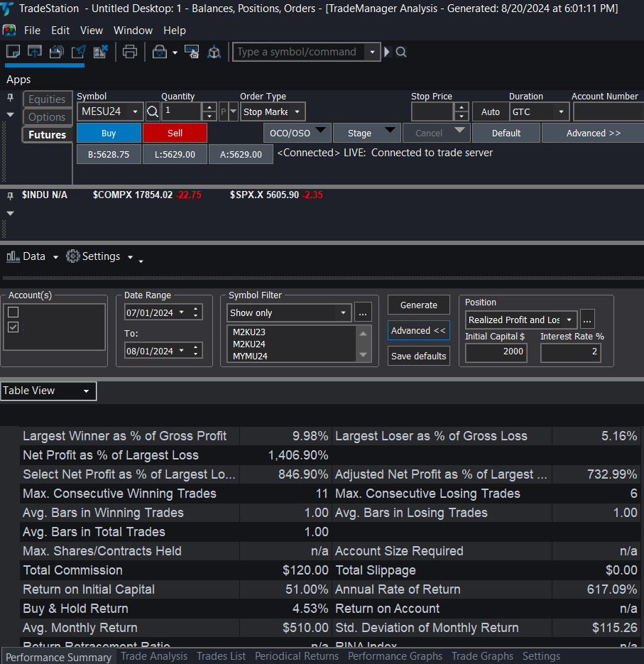Uncheck the second checked account checkbox
The image size is (644, 664).
coord(13,327)
